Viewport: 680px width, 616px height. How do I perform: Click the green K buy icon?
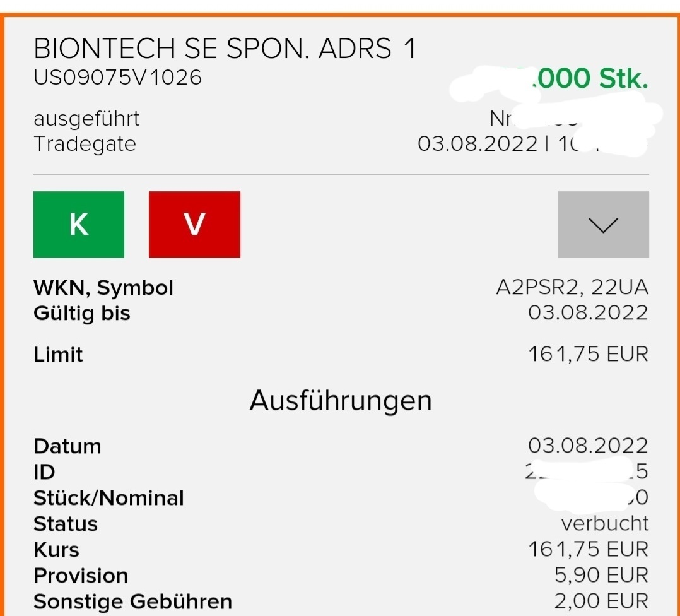click(78, 224)
